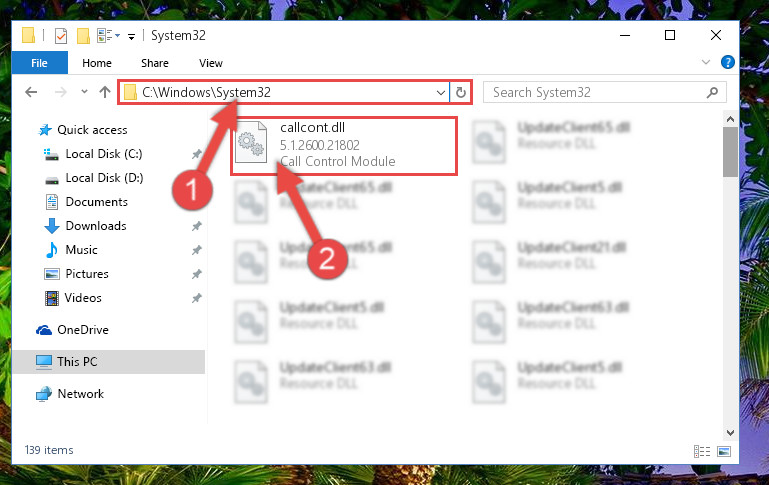Unpin Downloads from Quick access
The image size is (769, 485).
(197, 226)
